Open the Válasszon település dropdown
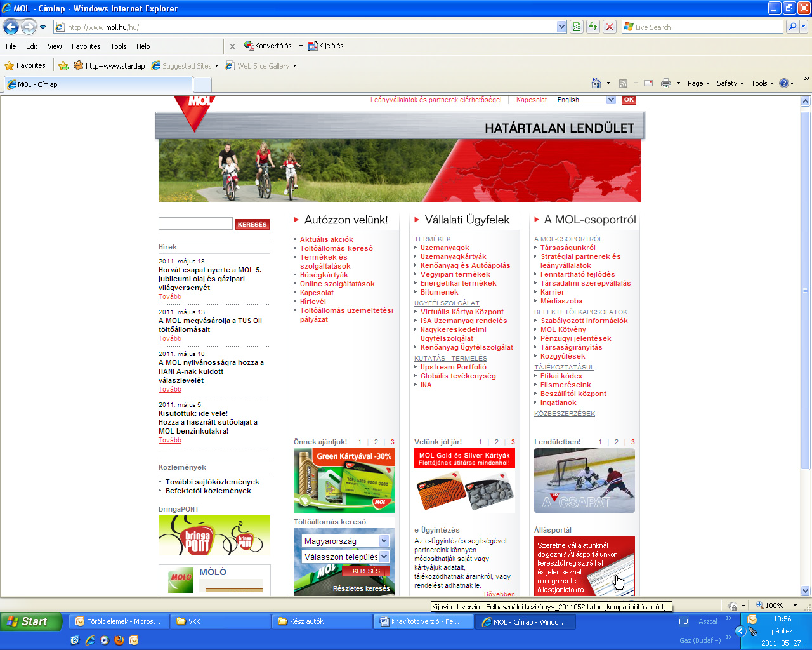 pos(384,557)
